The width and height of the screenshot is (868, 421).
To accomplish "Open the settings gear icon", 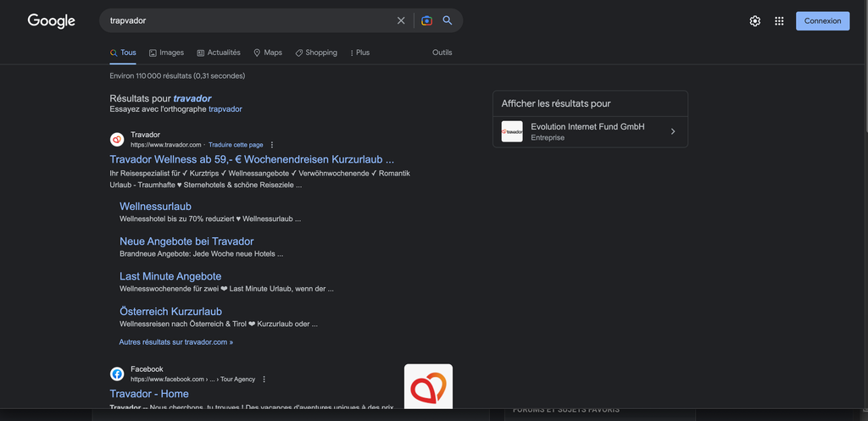I will (754, 21).
